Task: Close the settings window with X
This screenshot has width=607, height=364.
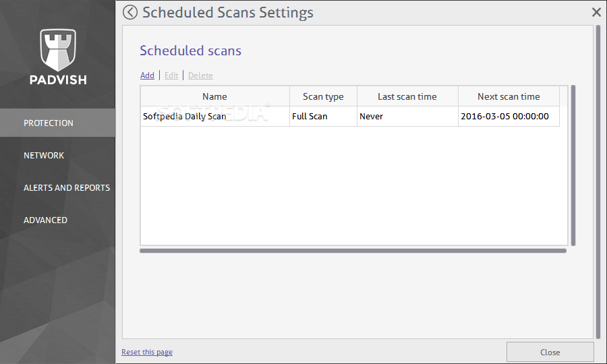Action: click(x=596, y=12)
